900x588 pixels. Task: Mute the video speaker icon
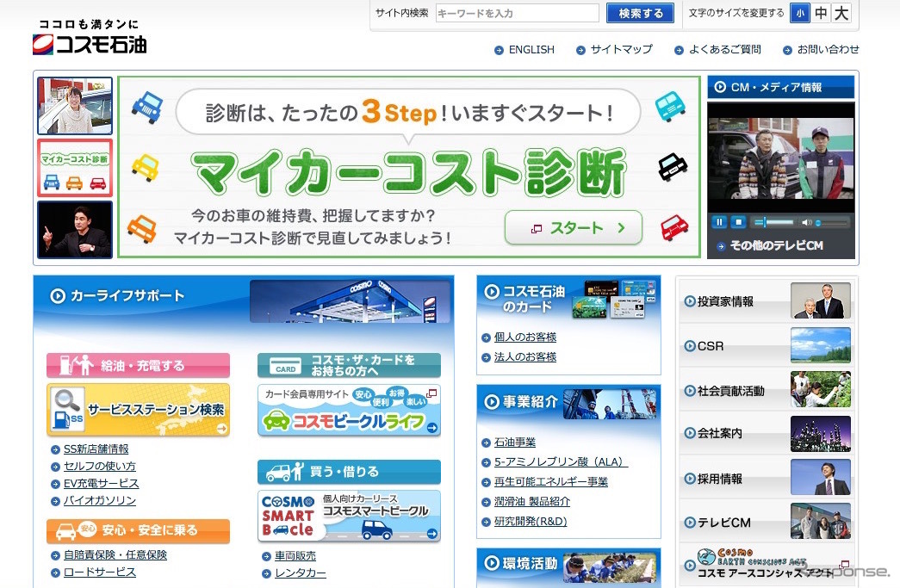point(806,222)
